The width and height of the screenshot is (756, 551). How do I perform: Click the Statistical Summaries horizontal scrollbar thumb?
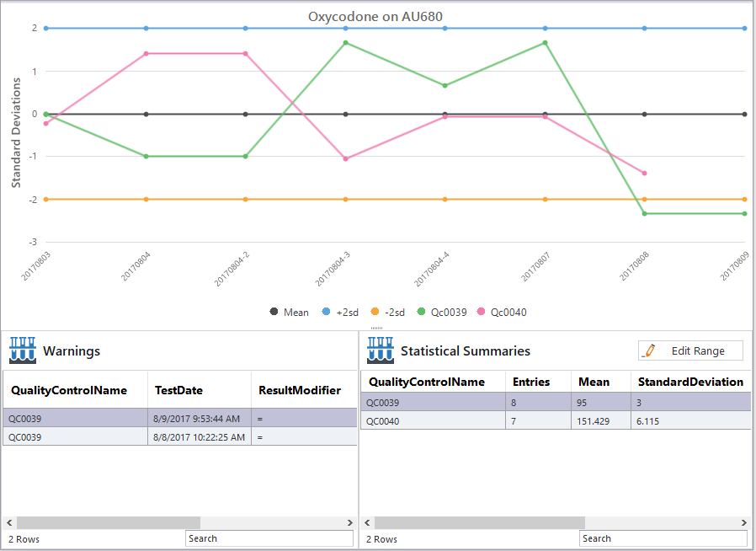click(480, 522)
